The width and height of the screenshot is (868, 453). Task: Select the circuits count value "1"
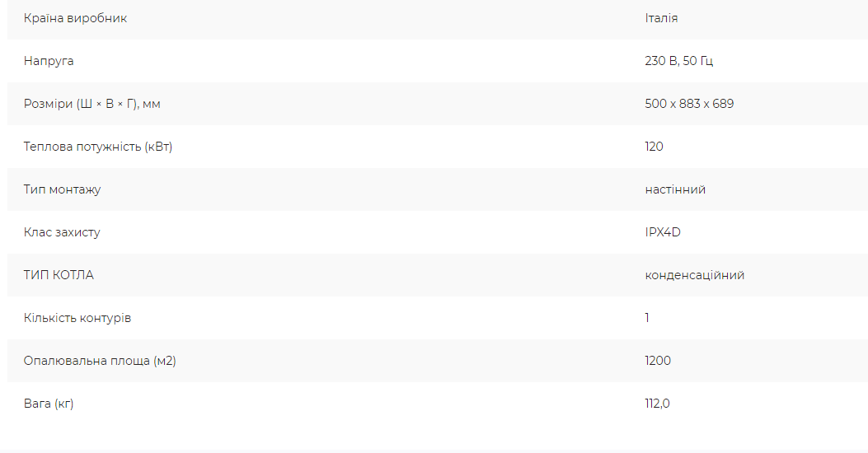point(647,318)
